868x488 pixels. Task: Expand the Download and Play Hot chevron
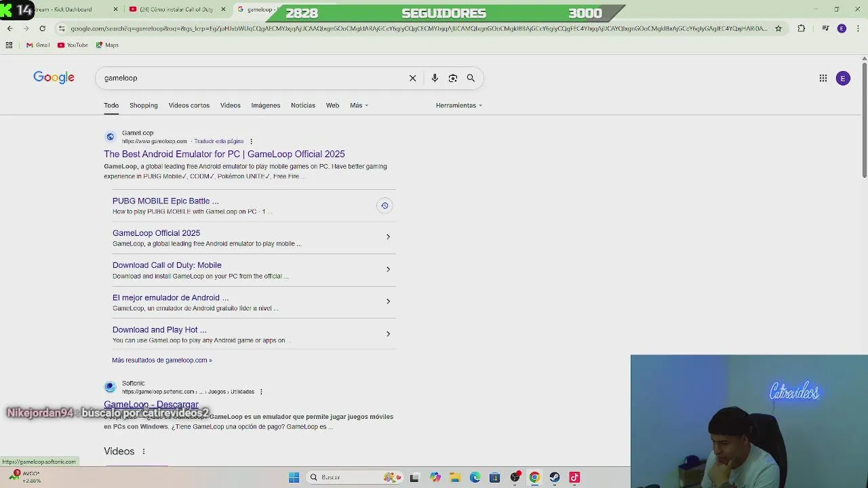point(388,333)
